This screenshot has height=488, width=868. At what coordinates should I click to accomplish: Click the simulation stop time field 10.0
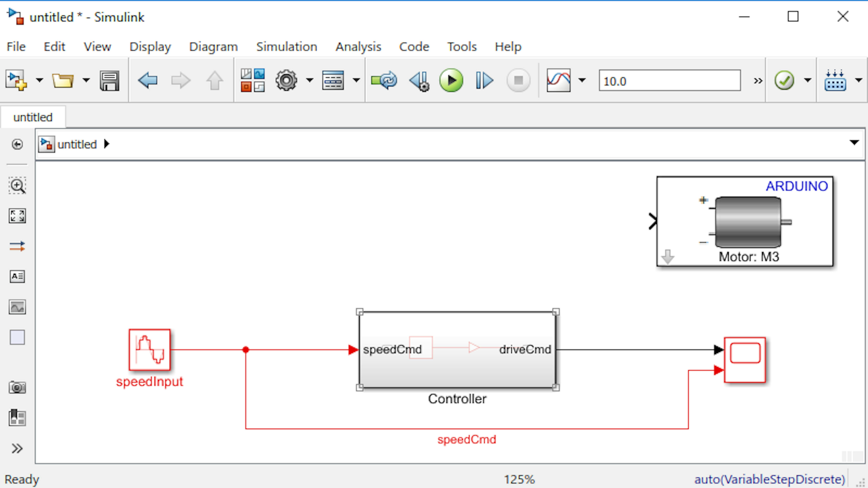tap(670, 81)
